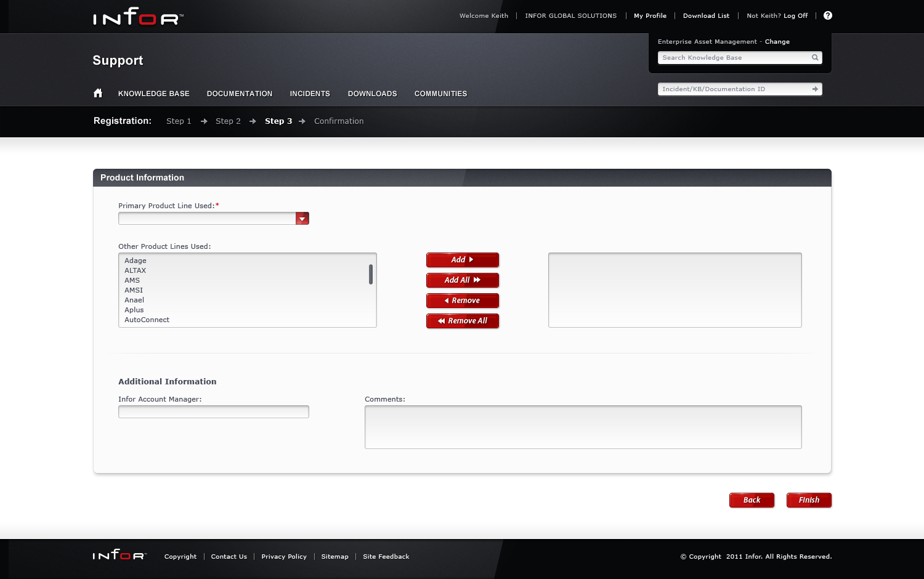Return to registration Step 2
The image size is (924, 579).
click(x=228, y=121)
